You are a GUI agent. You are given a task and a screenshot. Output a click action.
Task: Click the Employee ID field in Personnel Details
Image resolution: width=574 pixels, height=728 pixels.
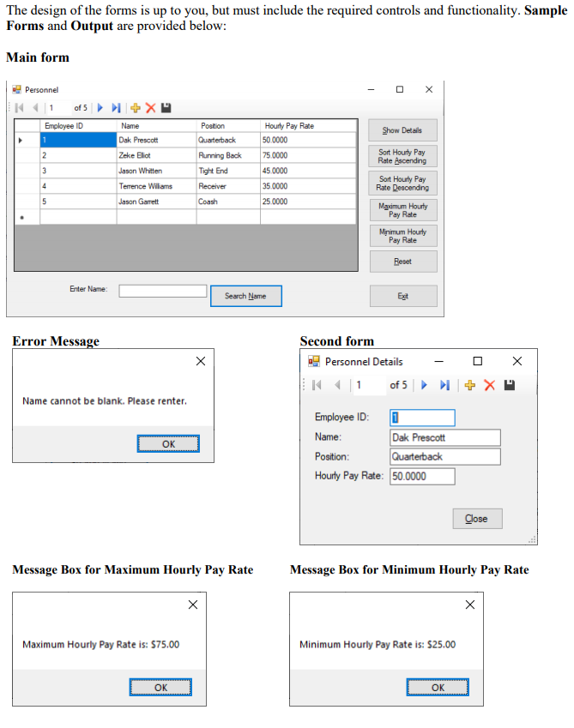tap(422, 418)
